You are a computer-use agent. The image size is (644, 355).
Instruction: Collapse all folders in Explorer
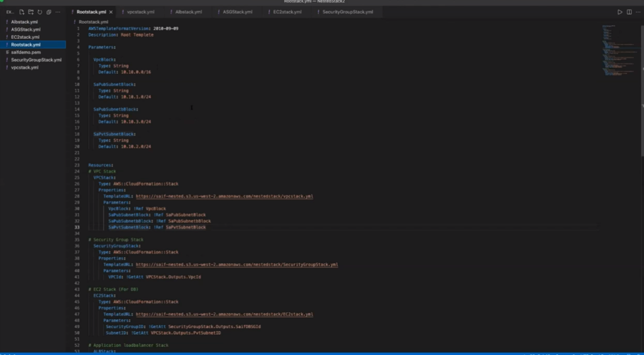coord(48,12)
